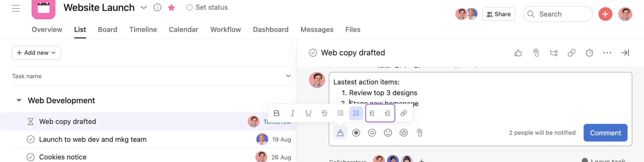This screenshot has width=644, height=162.
Task: Click the blue Comment button
Action: point(605,133)
